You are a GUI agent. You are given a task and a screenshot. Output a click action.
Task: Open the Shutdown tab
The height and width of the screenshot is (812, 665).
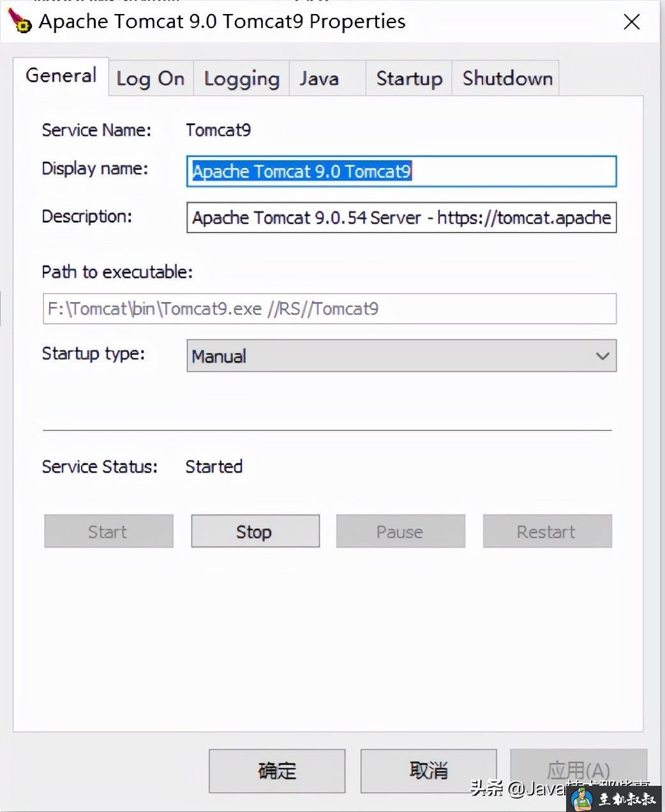pos(507,79)
